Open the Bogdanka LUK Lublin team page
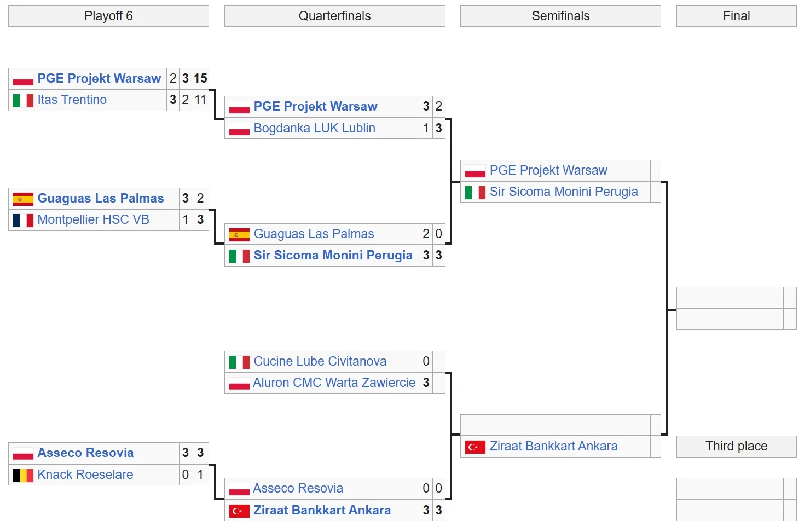Screen dimensions: 810x532 point(314,128)
